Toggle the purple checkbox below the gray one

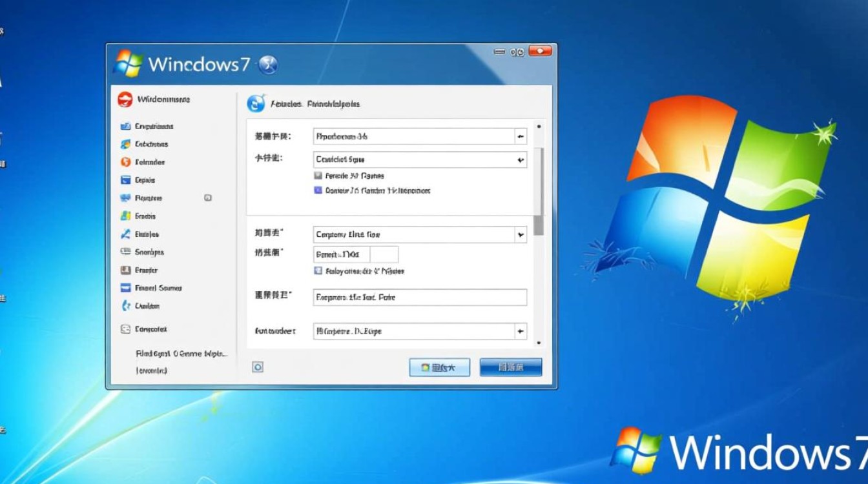pos(318,190)
